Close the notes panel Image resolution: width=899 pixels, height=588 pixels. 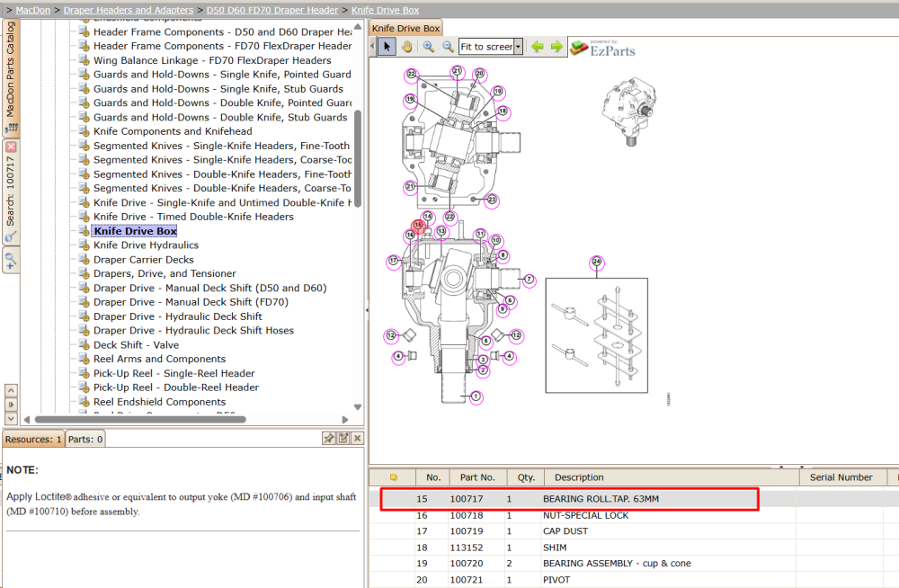click(x=357, y=438)
